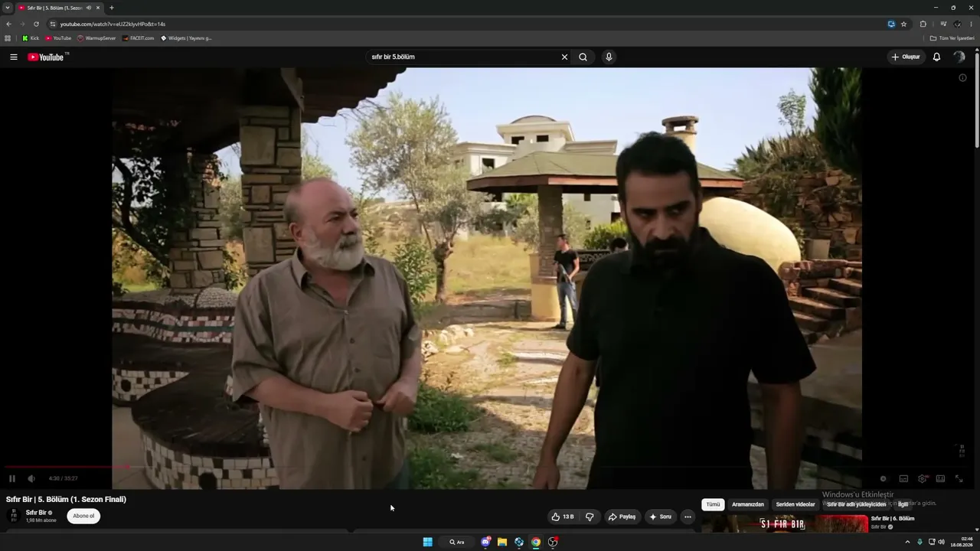Open Discord from the taskbar
Image resolution: width=980 pixels, height=551 pixels.
[x=485, y=542]
